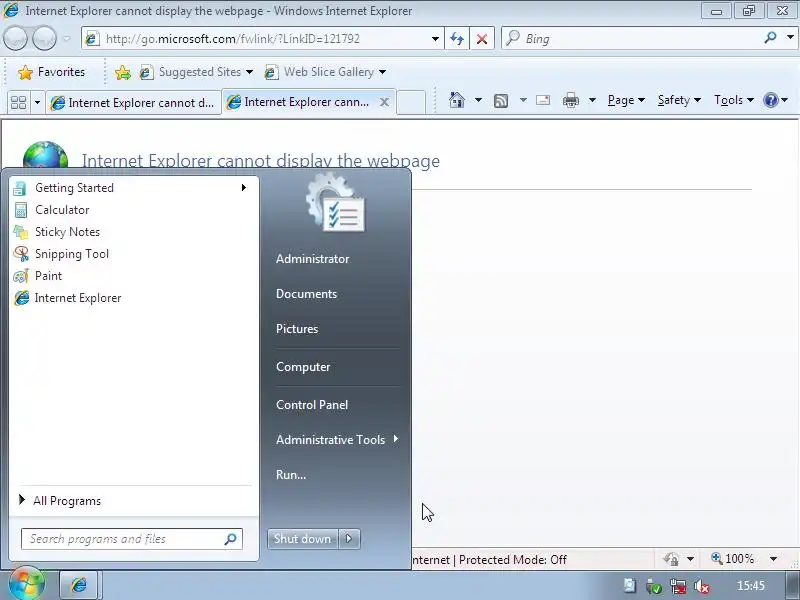Screen dimensions: 800x600
Task: Click the network status tray icon
Action: pyautogui.click(x=678, y=586)
